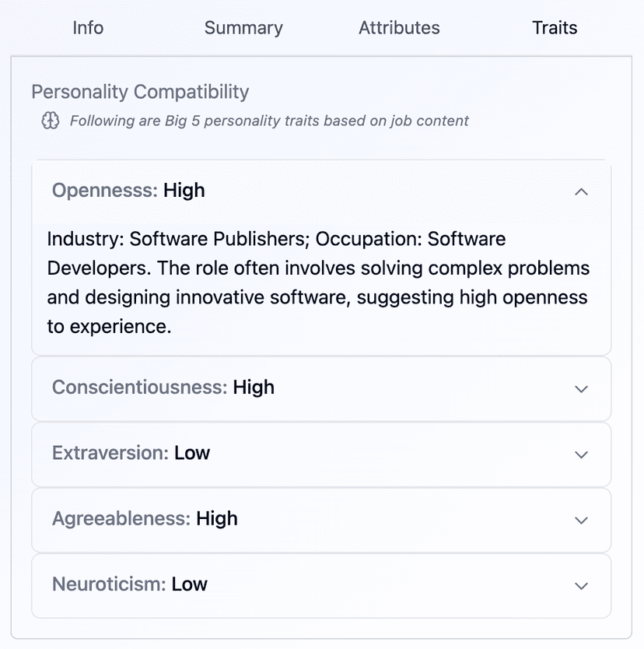Viewport: 644px width, 649px height.
Task: Expand the Agreeableness trait label
Action: click(x=121, y=518)
